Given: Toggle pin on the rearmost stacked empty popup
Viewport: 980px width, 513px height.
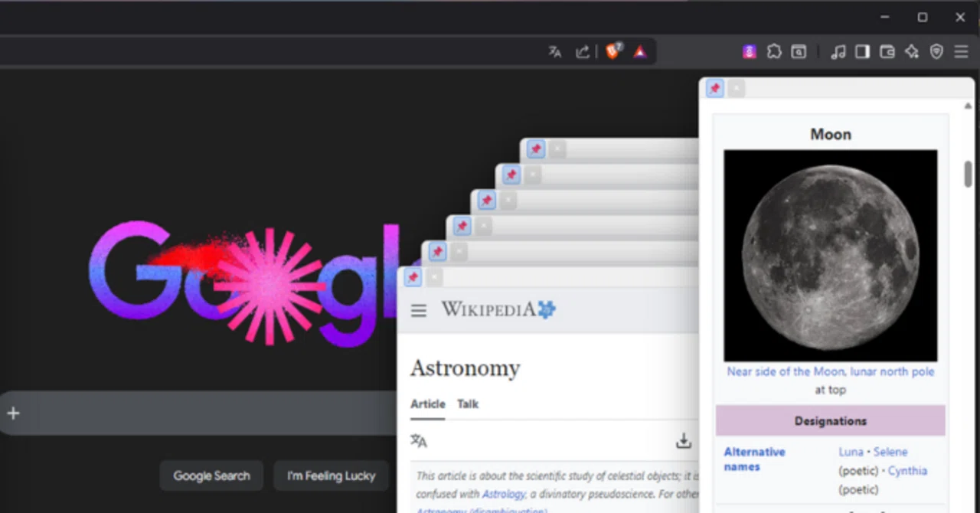Looking at the screenshot, I should pyautogui.click(x=535, y=149).
